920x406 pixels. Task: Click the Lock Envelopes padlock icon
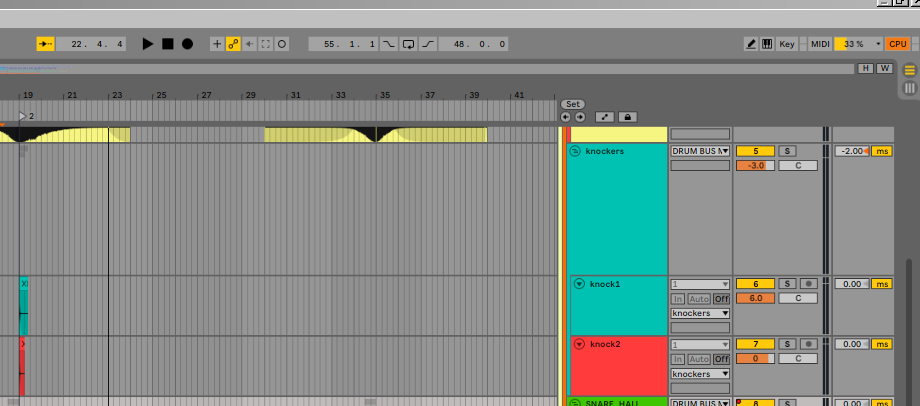coord(627,117)
